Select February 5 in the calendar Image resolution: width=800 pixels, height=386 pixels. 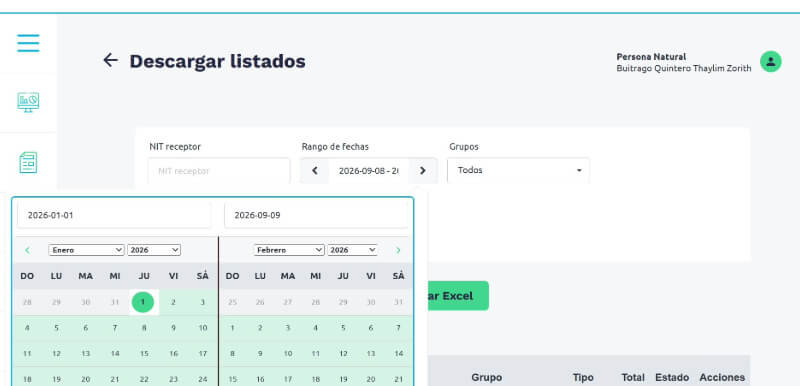(x=343, y=328)
